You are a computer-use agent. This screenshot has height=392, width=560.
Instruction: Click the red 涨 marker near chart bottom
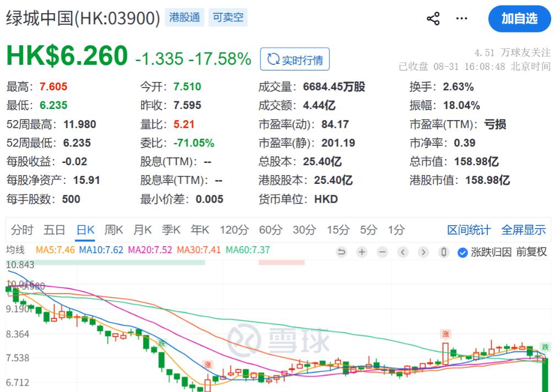click(x=208, y=365)
